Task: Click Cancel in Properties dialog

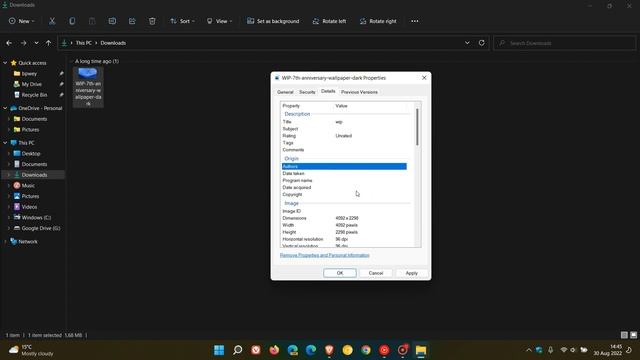Action: pos(376,273)
